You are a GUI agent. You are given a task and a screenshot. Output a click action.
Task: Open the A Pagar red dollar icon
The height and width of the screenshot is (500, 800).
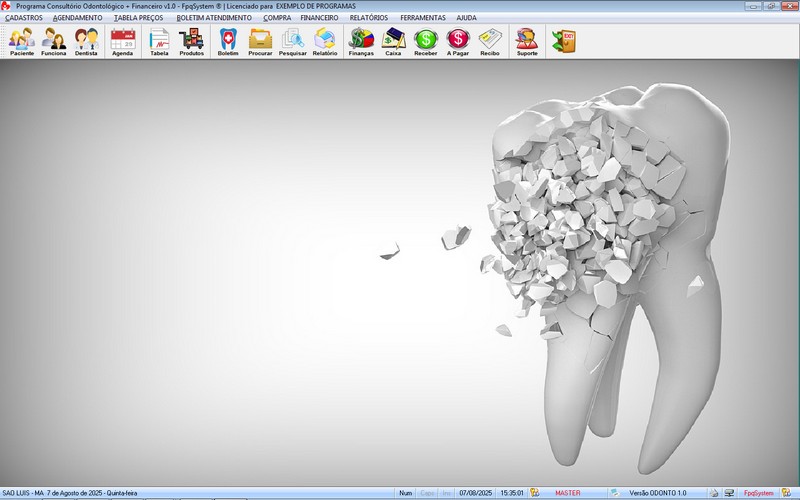(458, 40)
